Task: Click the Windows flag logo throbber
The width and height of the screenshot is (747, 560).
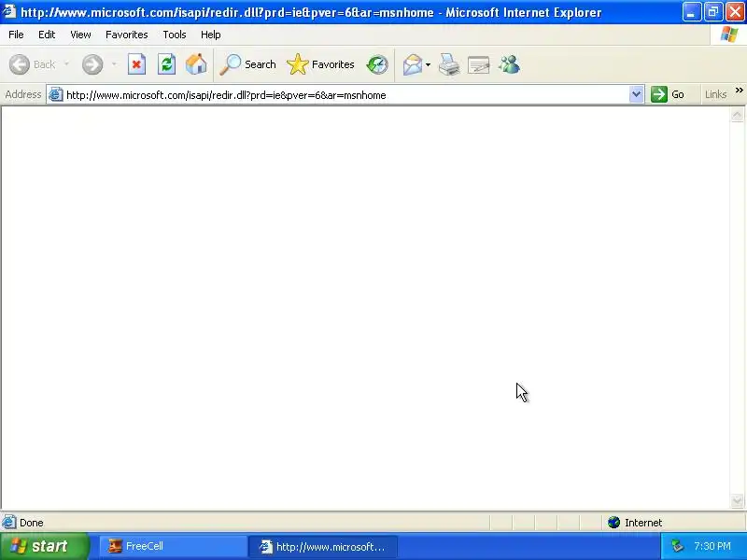Action: [729, 35]
